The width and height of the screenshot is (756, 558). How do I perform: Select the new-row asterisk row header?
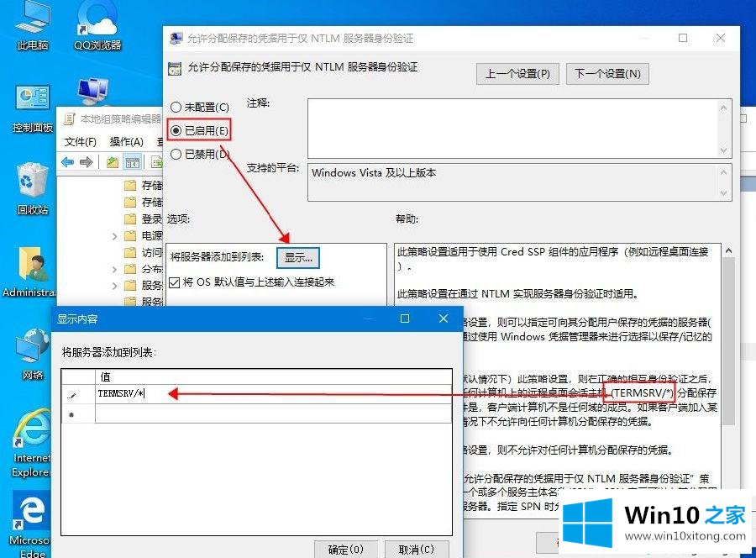click(78, 414)
